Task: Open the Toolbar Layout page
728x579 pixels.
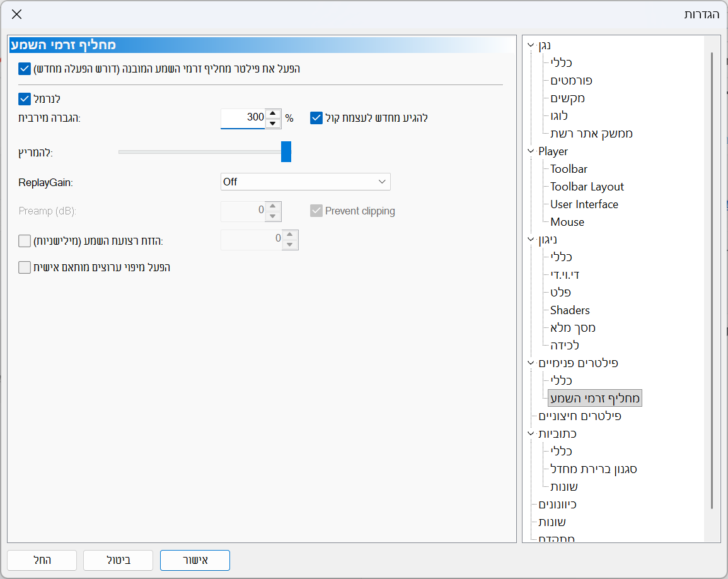Action: (587, 186)
